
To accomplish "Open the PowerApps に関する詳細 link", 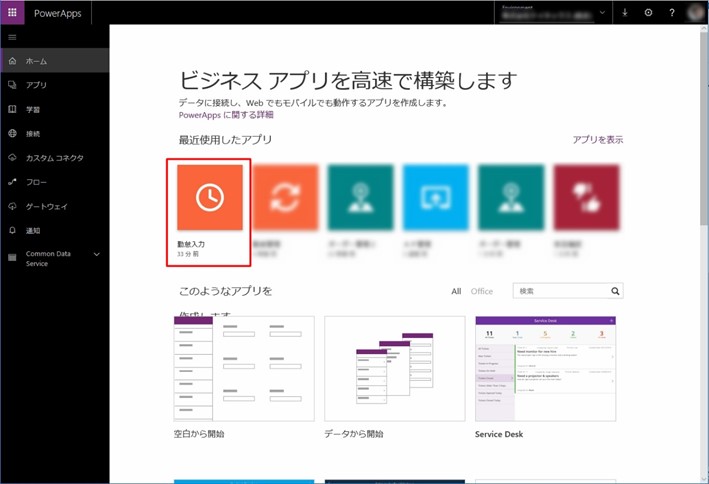I will coord(226,115).
